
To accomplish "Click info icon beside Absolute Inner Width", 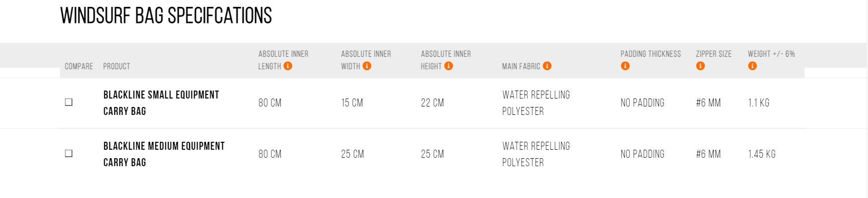I will [x=367, y=66].
